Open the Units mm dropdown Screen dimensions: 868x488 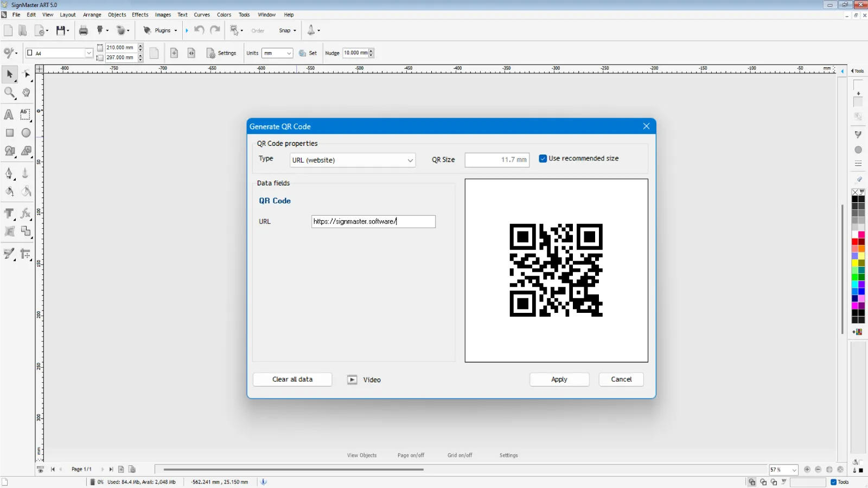(277, 53)
